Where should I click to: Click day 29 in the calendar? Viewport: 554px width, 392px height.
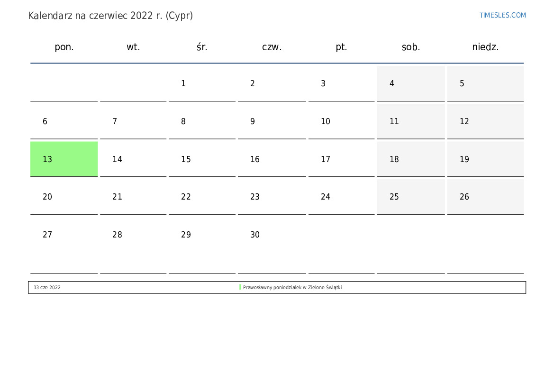coord(202,246)
